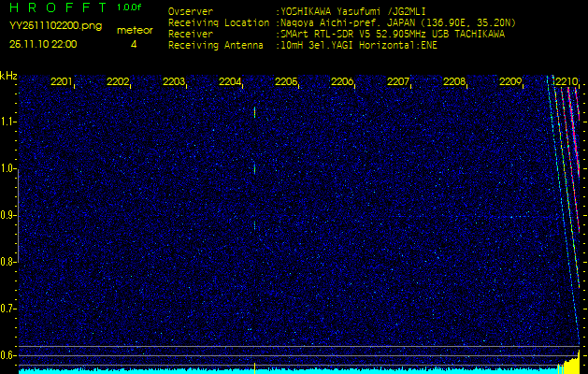Screen dimensions: 588x374
Task: Click the kHz axis unit label
Action: (8, 76)
